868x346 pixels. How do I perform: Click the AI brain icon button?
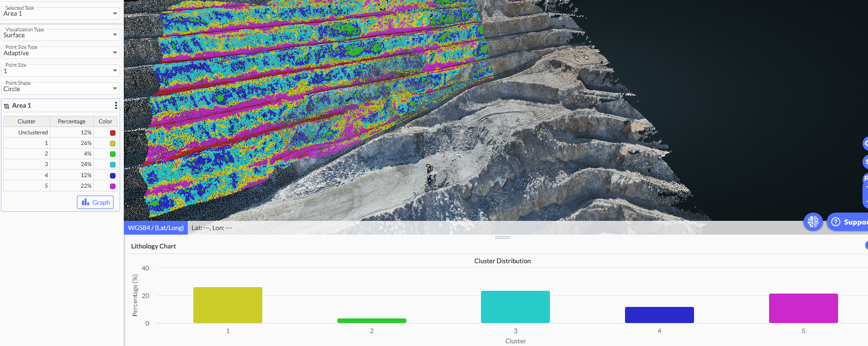813,222
